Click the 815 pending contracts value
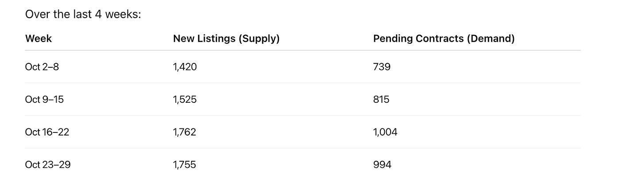The image size is (644, 194). 381,100
